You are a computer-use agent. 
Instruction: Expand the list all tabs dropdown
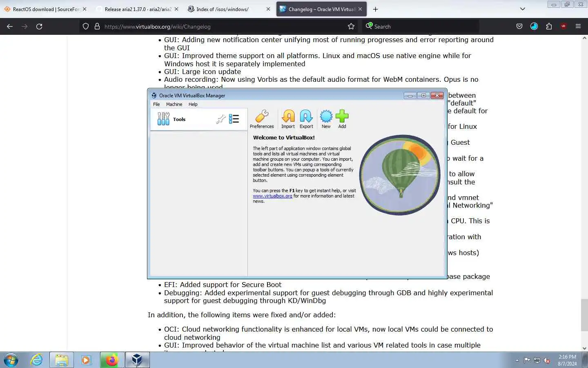coord(522,9)
